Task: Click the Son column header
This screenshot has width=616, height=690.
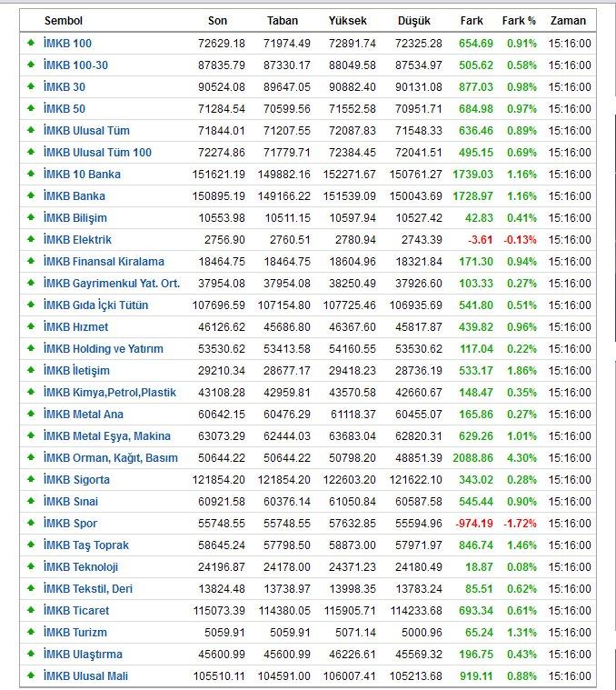Action: pos(218,21)
